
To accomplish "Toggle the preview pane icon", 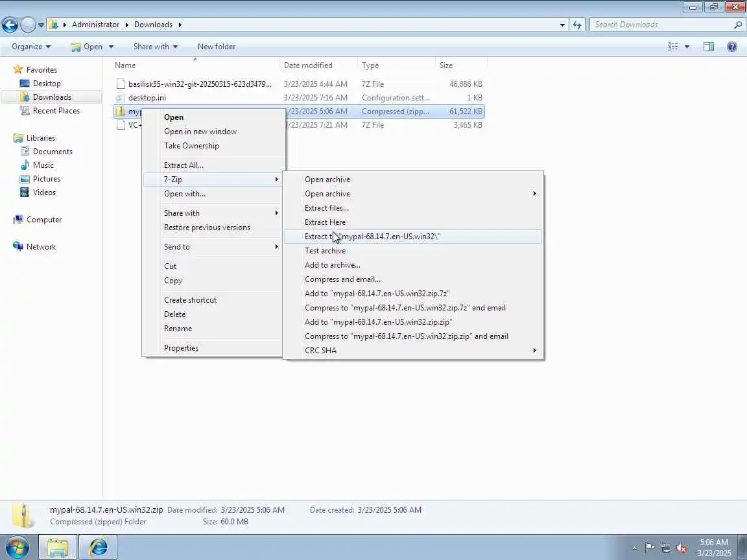I will click(708, 47).
